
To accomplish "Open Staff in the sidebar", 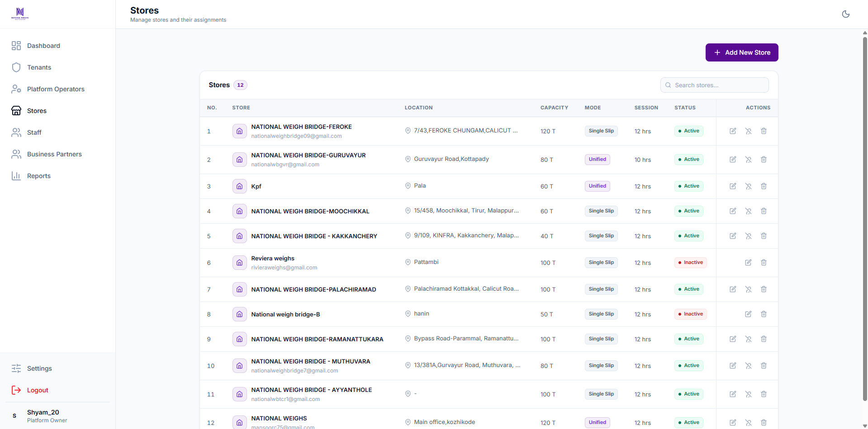I will coord(58,132).
